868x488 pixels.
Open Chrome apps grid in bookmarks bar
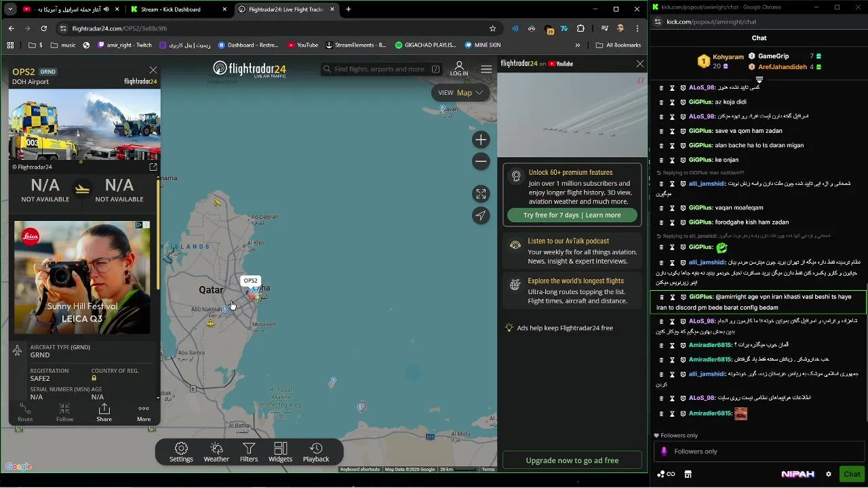click(10, 45)
